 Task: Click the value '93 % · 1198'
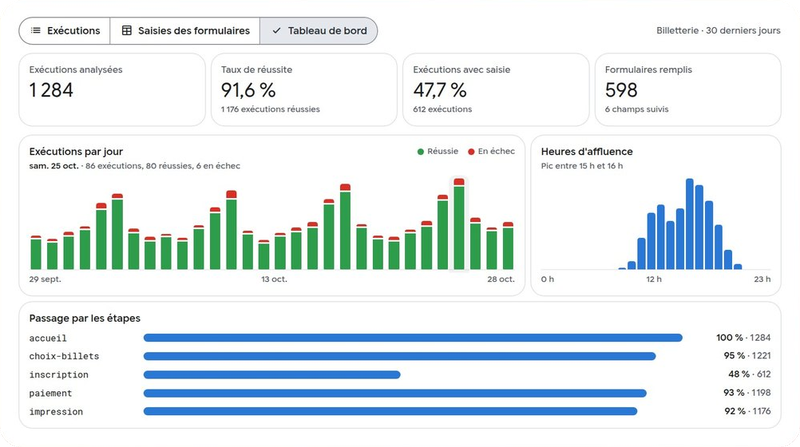pos(747,393)
